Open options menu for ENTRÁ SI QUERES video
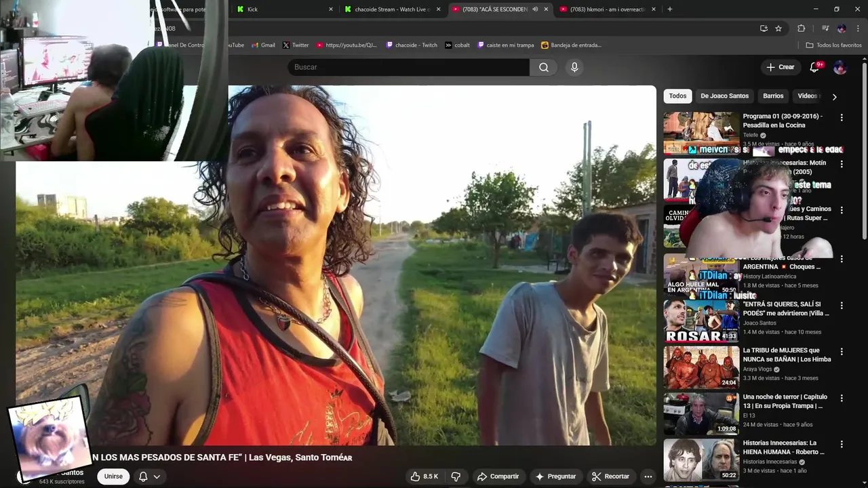This screenshot has width=868, height=488. (842, 306)
